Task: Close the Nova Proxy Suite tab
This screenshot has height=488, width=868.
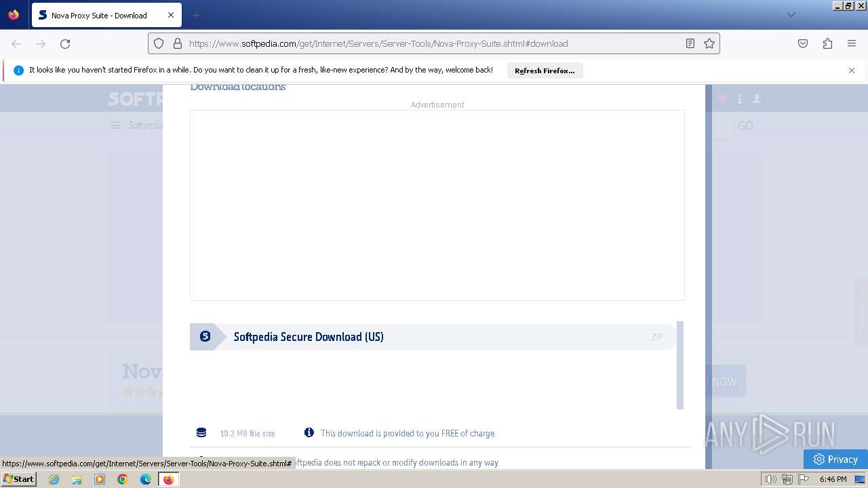Action: (x=171, y=15)
